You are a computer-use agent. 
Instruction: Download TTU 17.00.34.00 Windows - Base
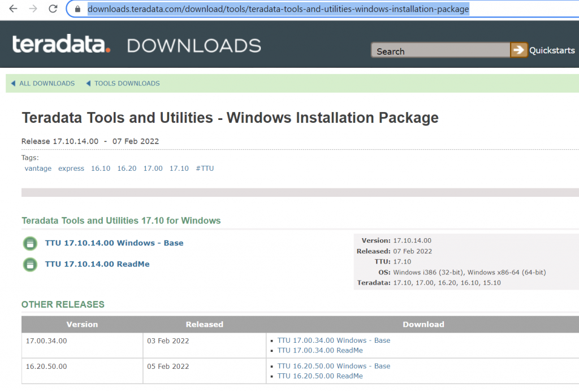point(334,340)
